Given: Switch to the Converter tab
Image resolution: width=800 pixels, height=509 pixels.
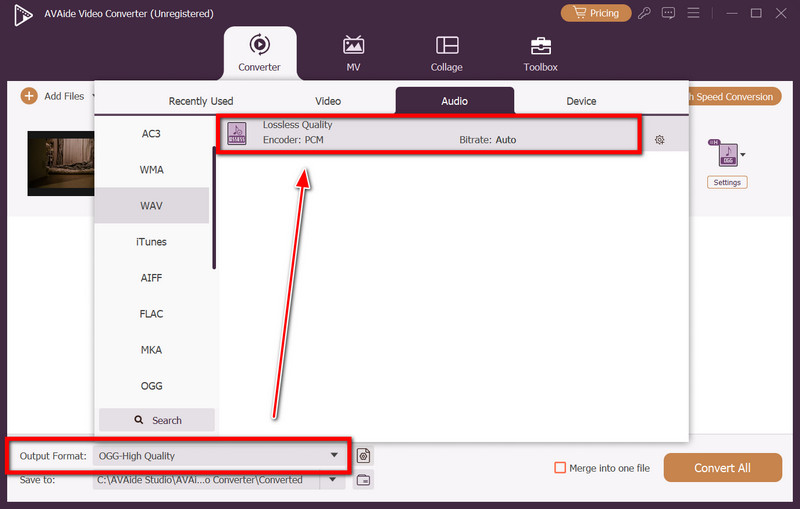Looking at the screenshot, I should tap(259, 54).
